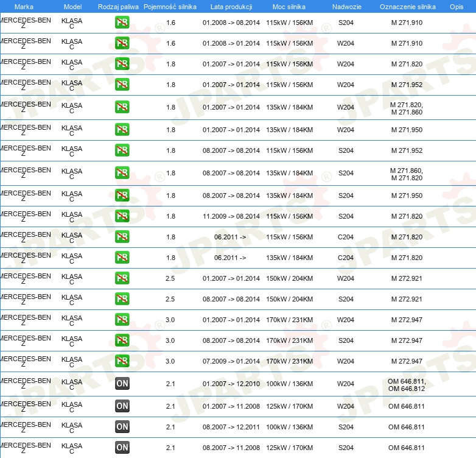Click the date cell 11.2009 -> 08.2014

point(231,216)
